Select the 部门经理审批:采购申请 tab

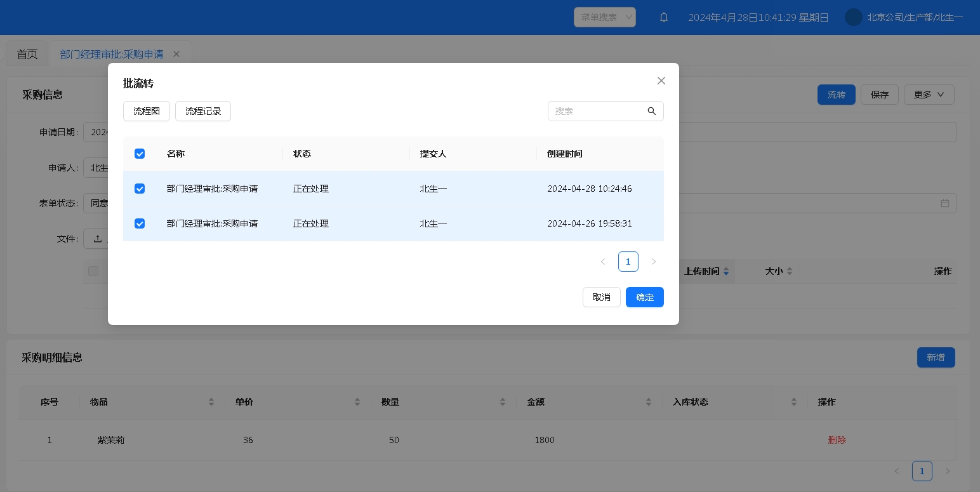112,54
